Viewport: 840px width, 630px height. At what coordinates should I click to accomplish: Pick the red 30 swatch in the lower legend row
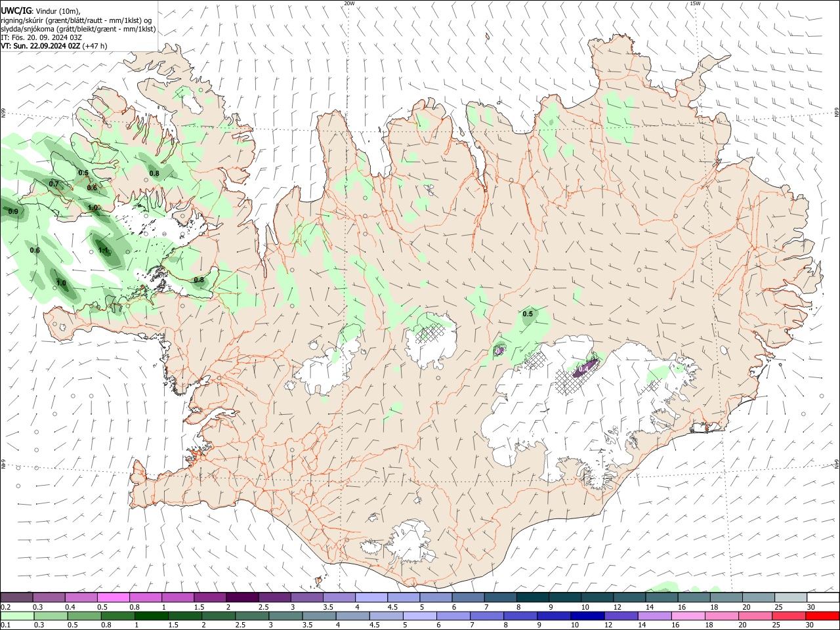(822, 616)
